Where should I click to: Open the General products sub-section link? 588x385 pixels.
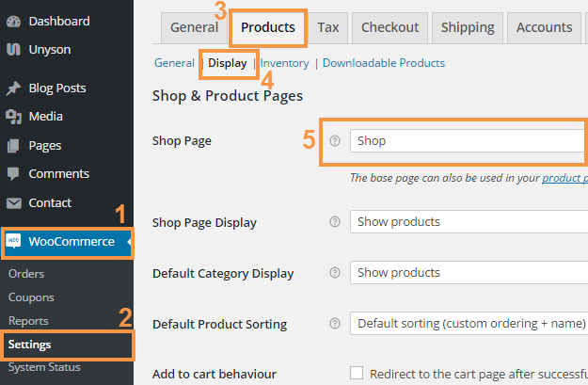(174, 63)
